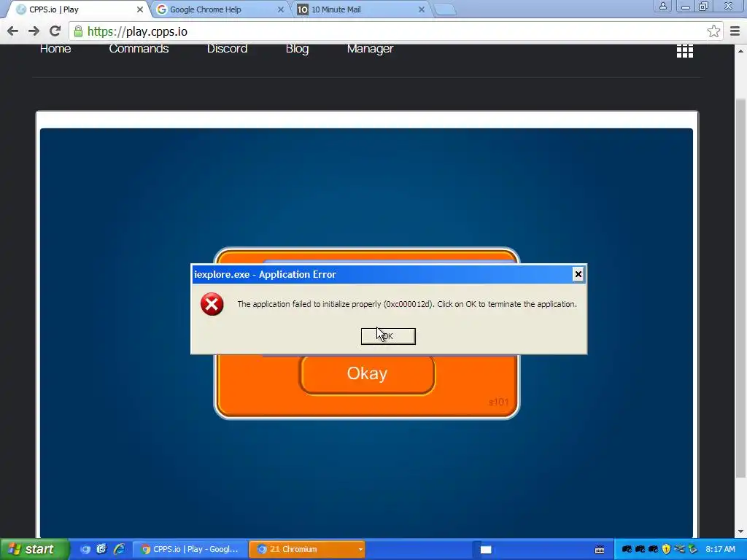
Task: Click the browser Back arrow
Action: pyautogui.click(x=13, y=31)
